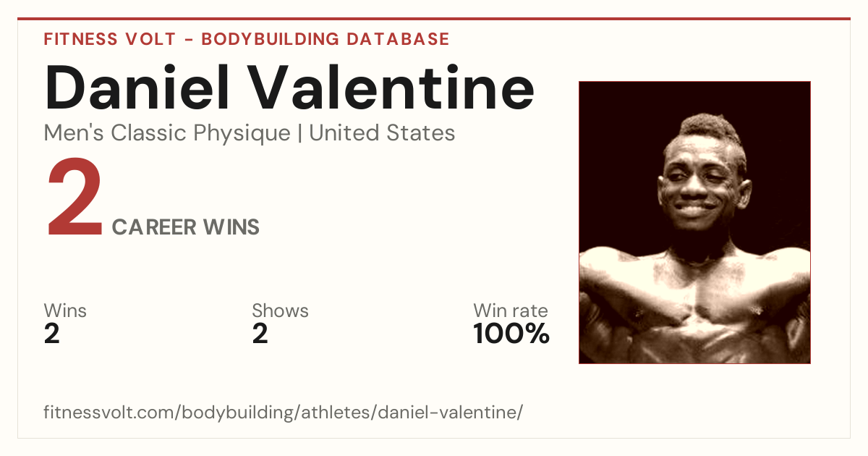Click "BODYBUILDING DATABASE" in the header

[x=325, y=39]
